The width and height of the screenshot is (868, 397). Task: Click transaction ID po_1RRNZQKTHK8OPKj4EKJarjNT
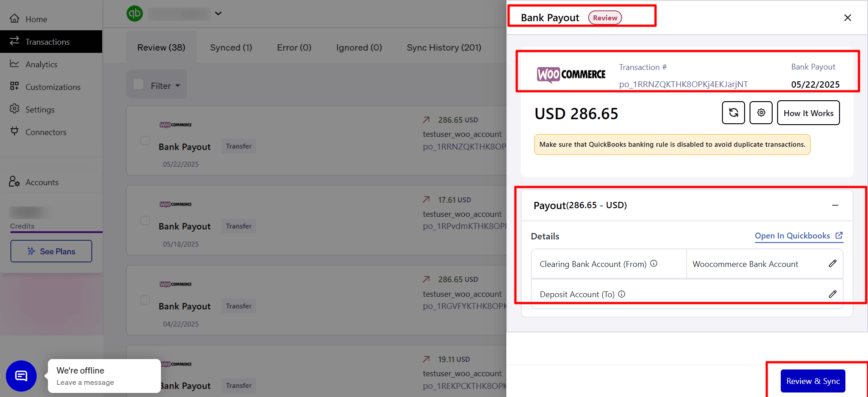pos(684,84)
